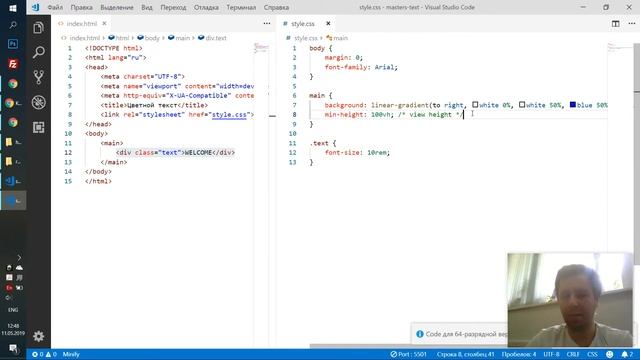
Task: Click html breadcrumb segment
Action: [x=119, y=38]
